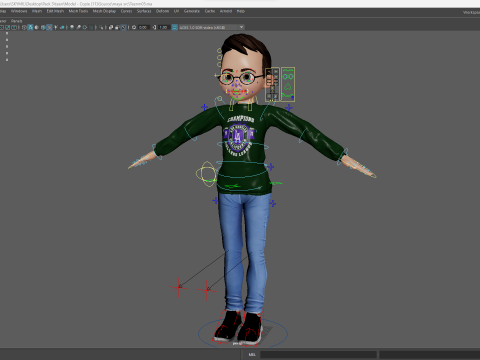Open the ACES sRGB view transform dropdown

point(212,27)
